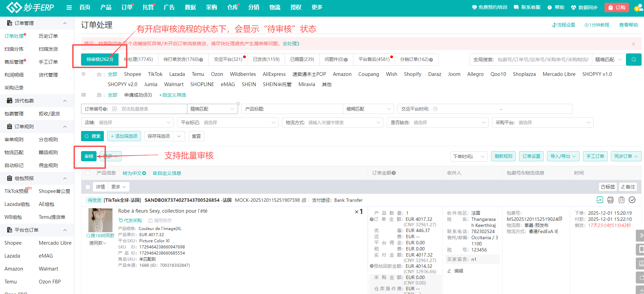This screenshot has height=294, width=644.
Task: Click the 刷新规则 button
Action: click(503, 156)
